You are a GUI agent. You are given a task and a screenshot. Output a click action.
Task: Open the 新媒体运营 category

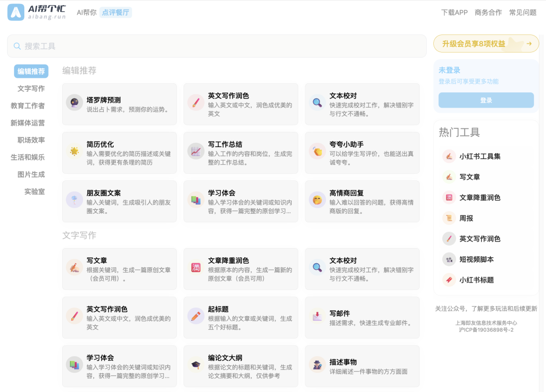click(28, 123)
